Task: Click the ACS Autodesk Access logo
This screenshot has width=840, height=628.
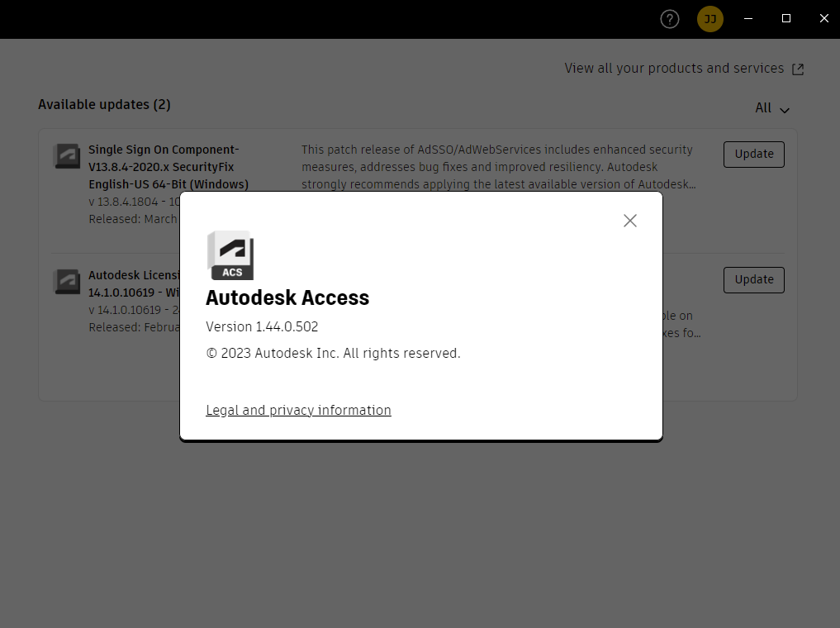Action: tap(230, 255)
